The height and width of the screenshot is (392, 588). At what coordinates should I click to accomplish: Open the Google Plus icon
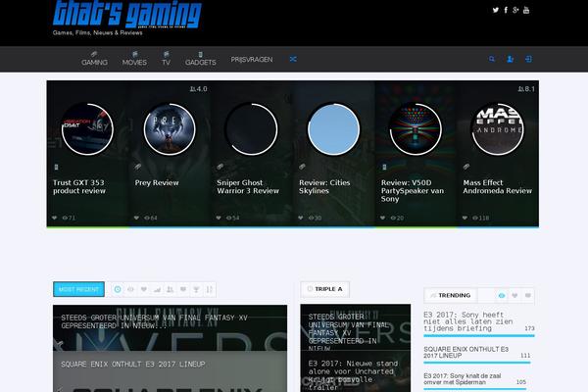515,10
